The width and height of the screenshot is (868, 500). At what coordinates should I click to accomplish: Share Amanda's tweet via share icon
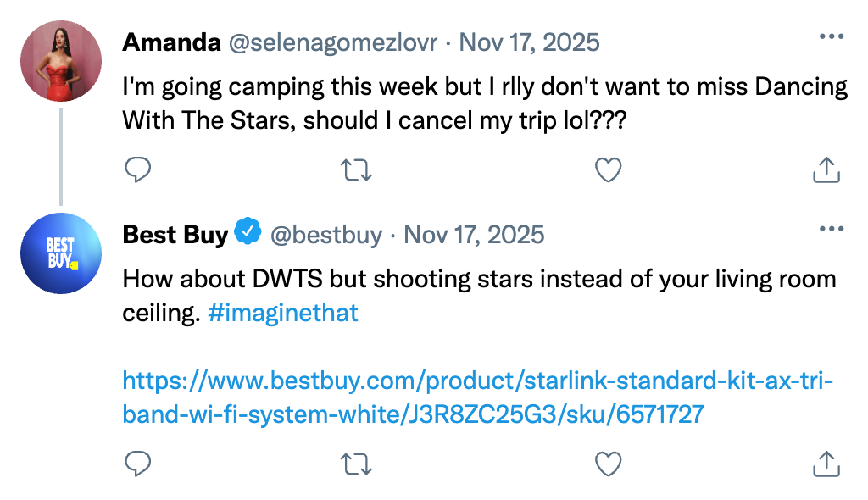(826, 170)
